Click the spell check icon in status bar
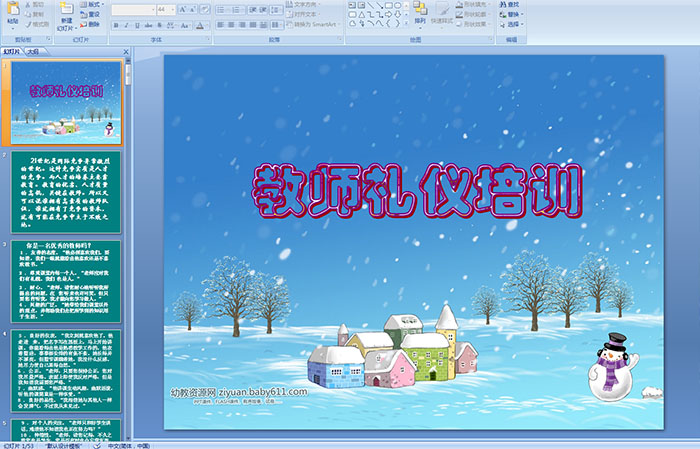This screenshot has height=449, width=700. (x=97, y=445)
